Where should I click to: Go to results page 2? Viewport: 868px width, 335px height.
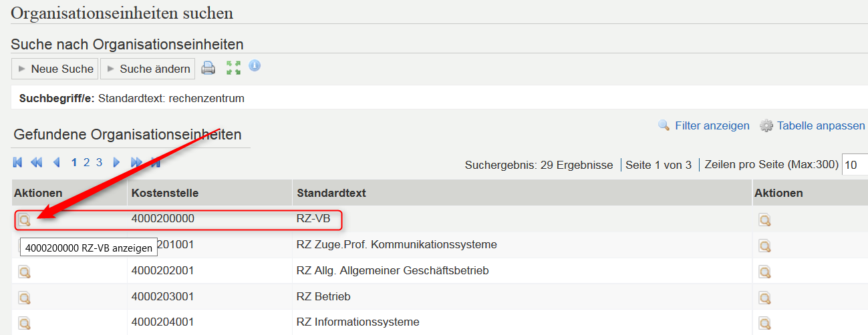(x=86, y=162)
